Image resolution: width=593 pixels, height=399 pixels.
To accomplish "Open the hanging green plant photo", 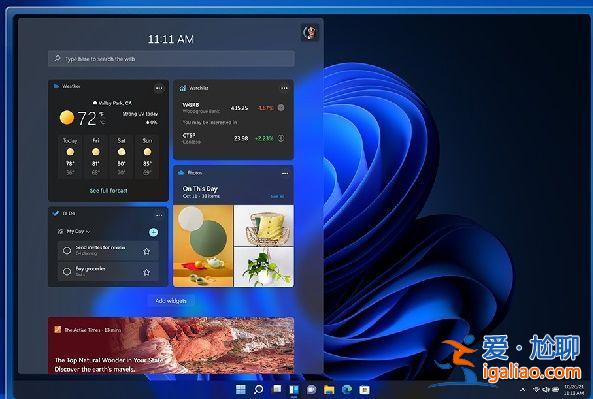I will (x=264, y=267).
